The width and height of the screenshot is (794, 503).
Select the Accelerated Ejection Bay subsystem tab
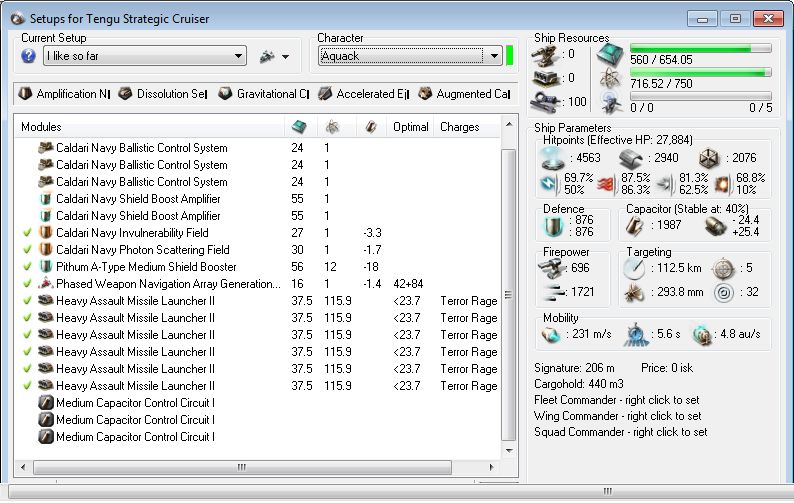click(363, 94)
